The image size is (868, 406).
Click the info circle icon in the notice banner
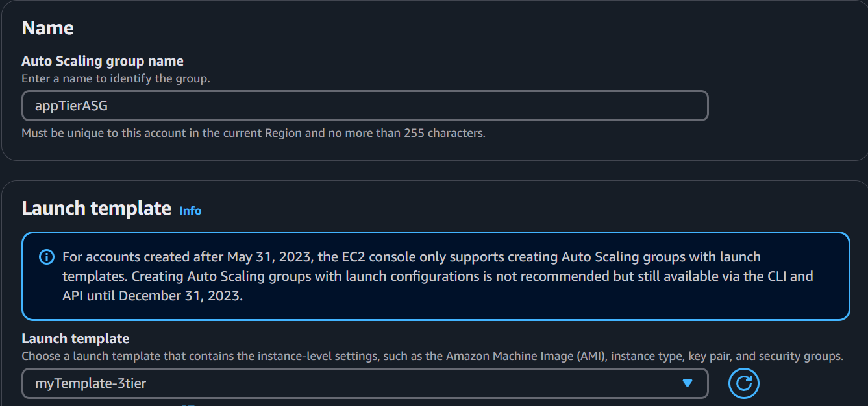[47, 257]
